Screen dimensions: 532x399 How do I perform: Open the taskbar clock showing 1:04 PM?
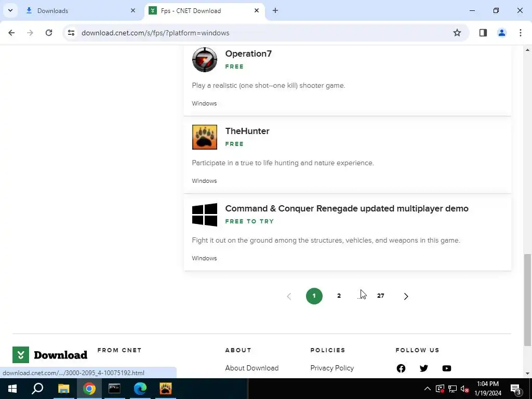tap(487, 389)
